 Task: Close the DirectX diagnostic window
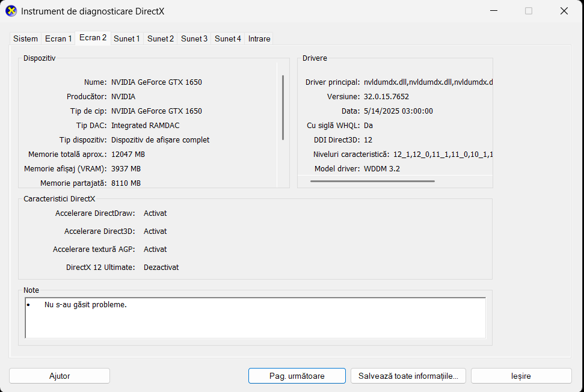click(x=564, y=11)
